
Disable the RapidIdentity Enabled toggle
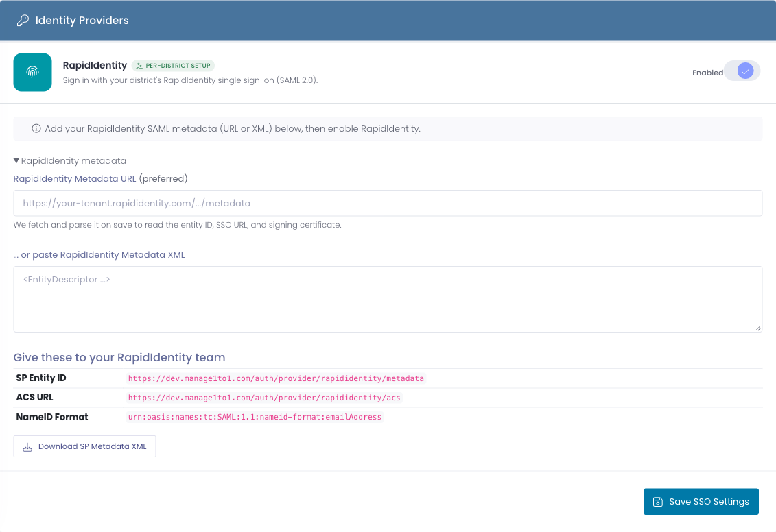tap(742, 71)
